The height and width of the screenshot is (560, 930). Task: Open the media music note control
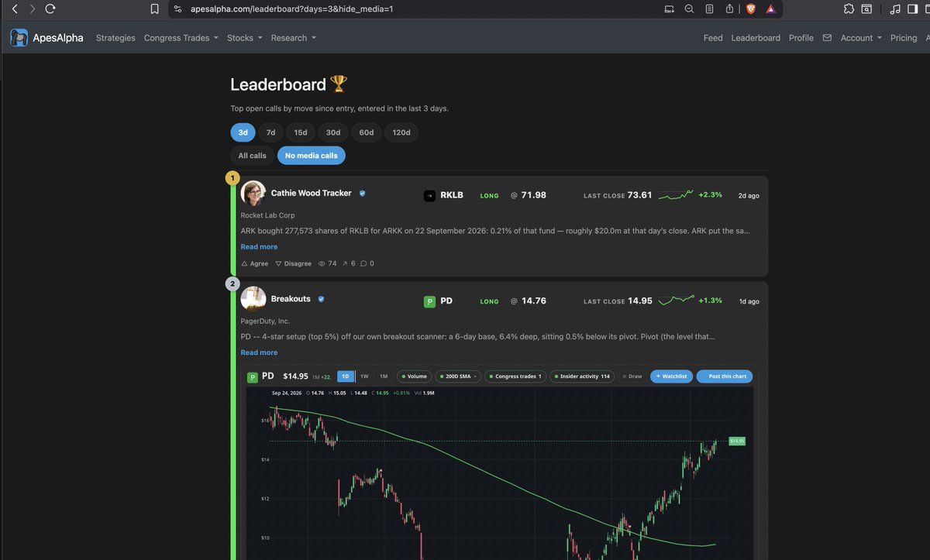coord(895,9)
